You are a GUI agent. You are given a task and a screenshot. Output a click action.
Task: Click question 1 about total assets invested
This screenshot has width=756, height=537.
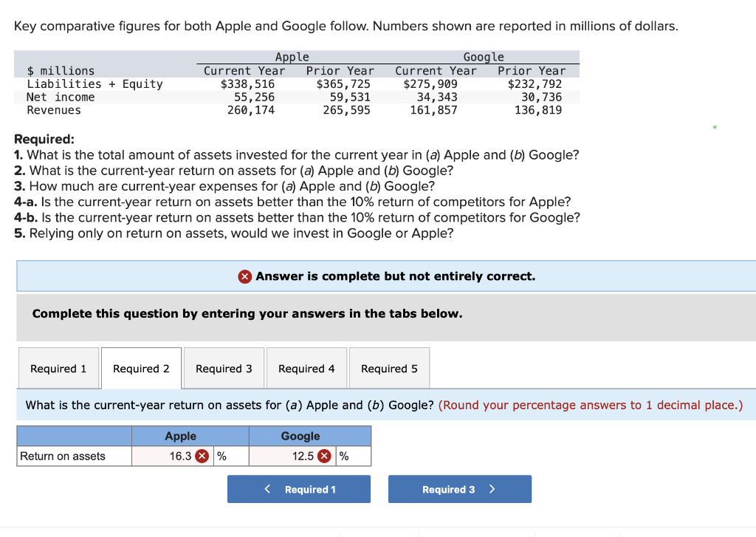pos(297,155)
